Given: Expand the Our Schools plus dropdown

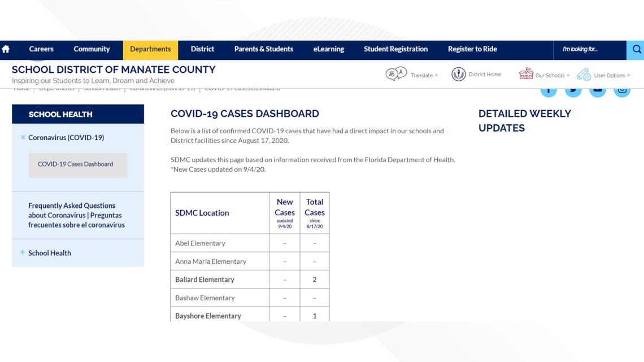Looking at the screenshot, I should (x=568, y=75).
